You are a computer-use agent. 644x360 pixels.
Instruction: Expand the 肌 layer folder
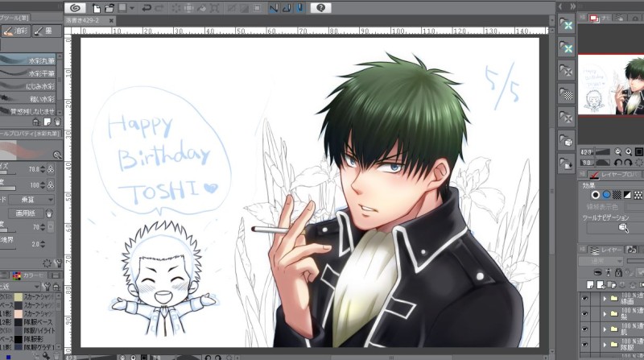point(605,329)
